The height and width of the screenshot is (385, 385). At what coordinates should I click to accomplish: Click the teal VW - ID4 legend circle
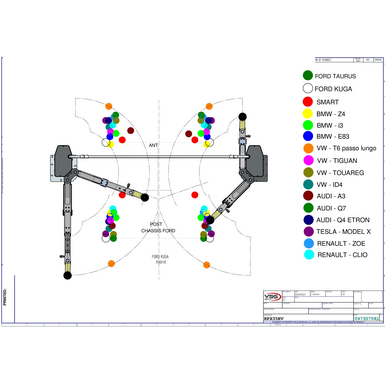308,184
